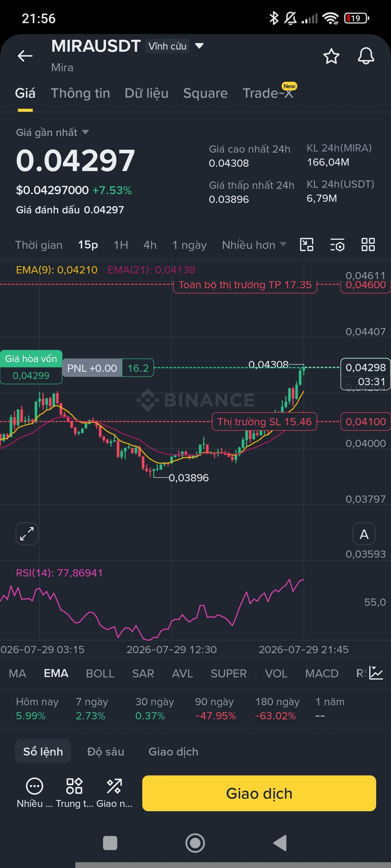Tap the 7 ngày 2.73% performance
The height and width of the screenshot is (868, 391).
(92, 709)
